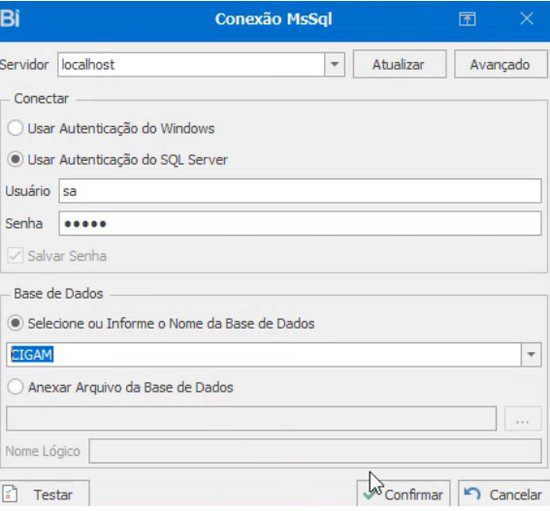Open the Servidor dropdown arrow

point(335,65)
